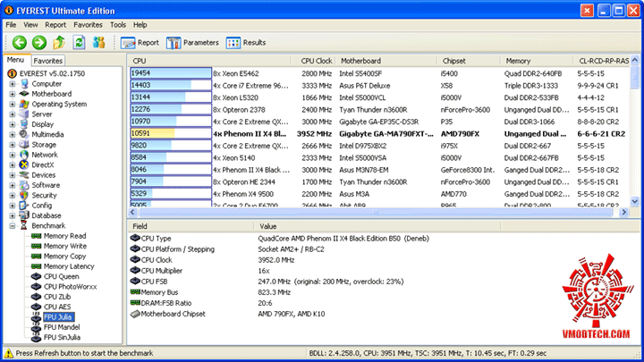Select CPU AES benchmark
This screenshot has height=362, width=644.
(x=57, y=307)
